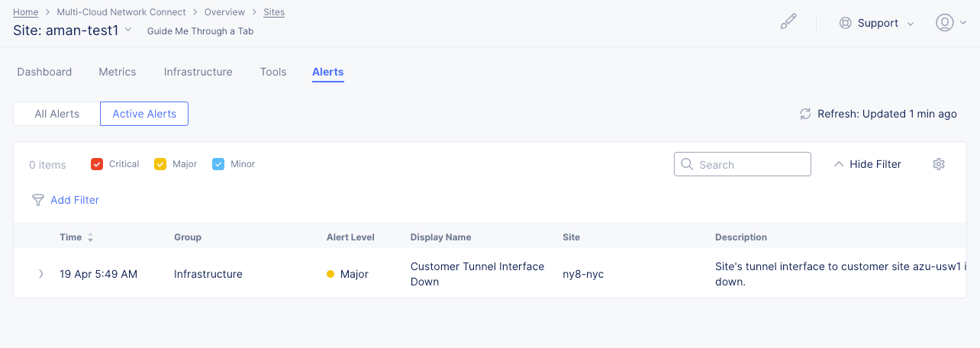Open the Infrastructure tab
Screen dimensions: 980x348
198,72
